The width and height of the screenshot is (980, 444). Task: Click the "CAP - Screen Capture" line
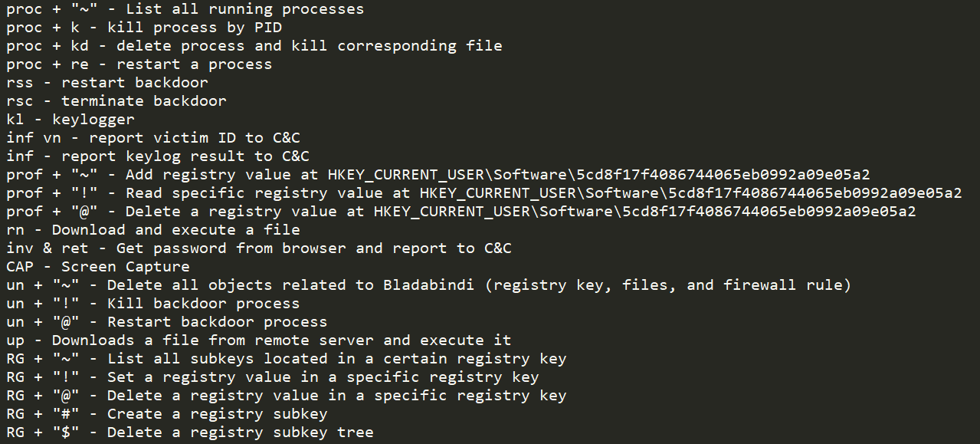(97, 267)
